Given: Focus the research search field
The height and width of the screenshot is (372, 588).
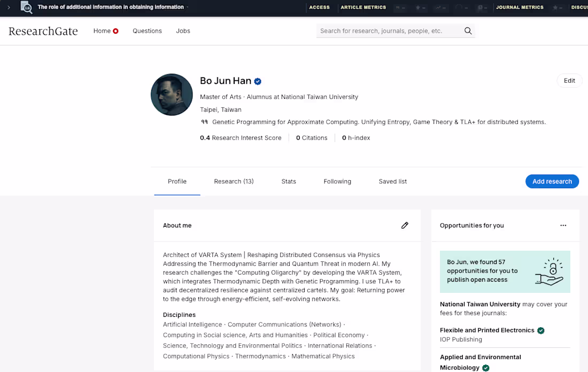Looking at the screenshot, I should pyautogui.click(x=390, y=31).
